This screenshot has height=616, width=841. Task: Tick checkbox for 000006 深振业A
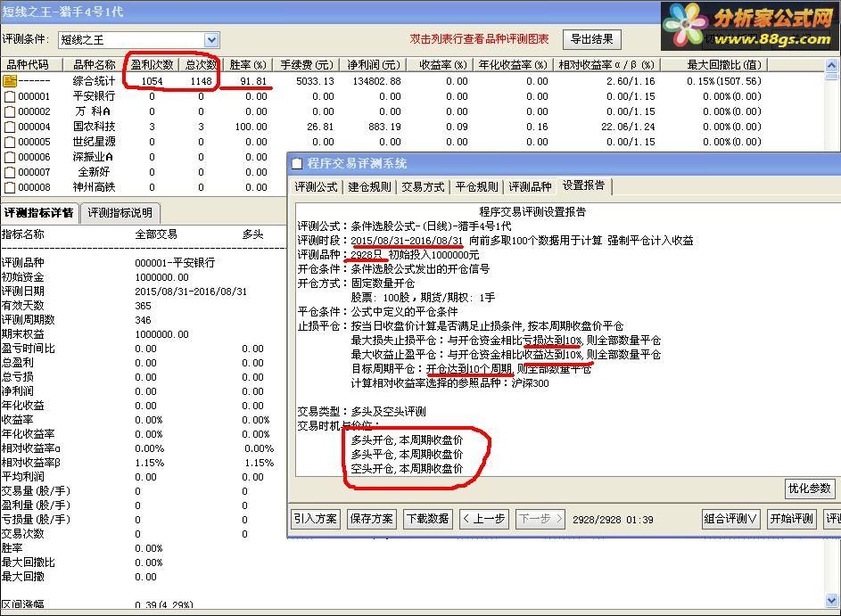click(9, 157)
